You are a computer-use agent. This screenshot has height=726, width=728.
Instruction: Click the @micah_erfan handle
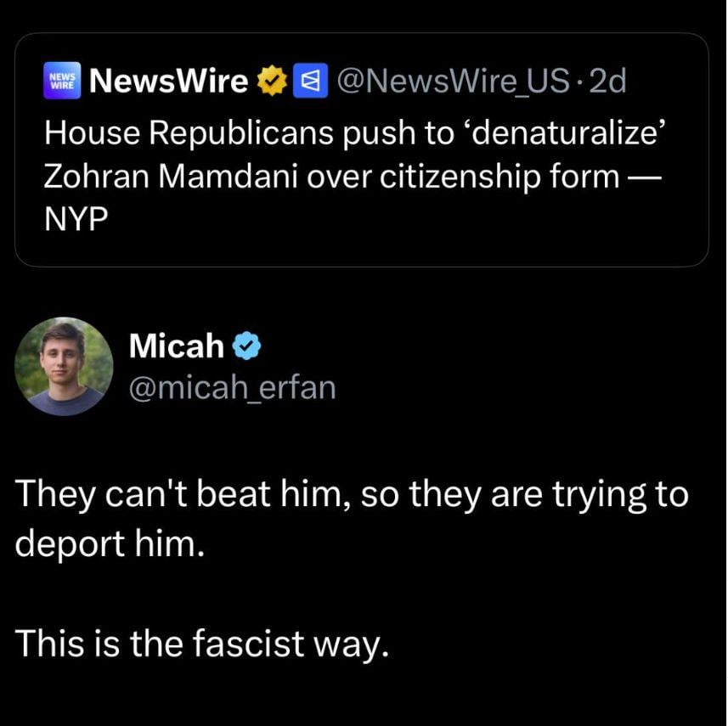[231, 387]
